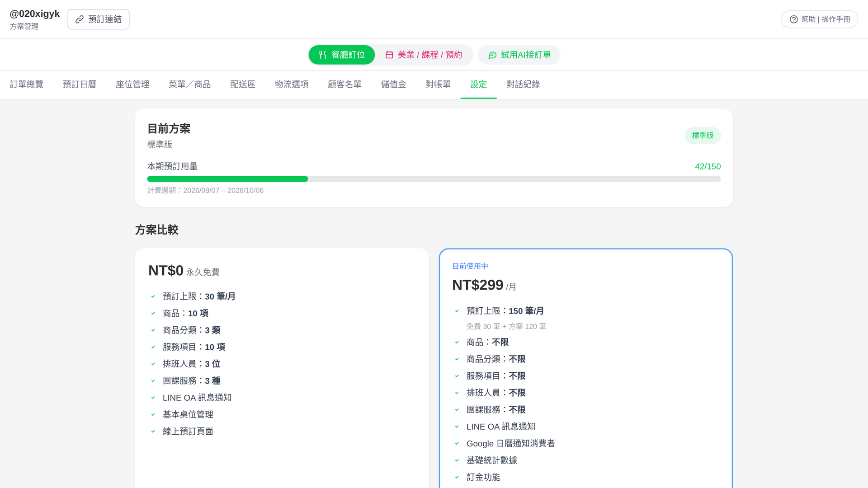
Task: Open the 訂單總覽 tab
Action: [x=27, y=84]
